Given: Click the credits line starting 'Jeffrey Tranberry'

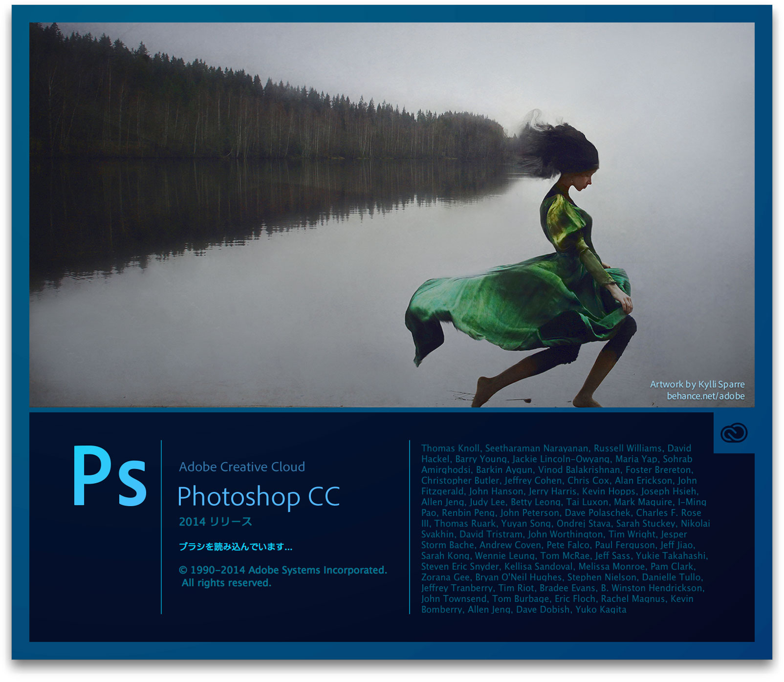Looking at the screenshot, I should 563,588.
